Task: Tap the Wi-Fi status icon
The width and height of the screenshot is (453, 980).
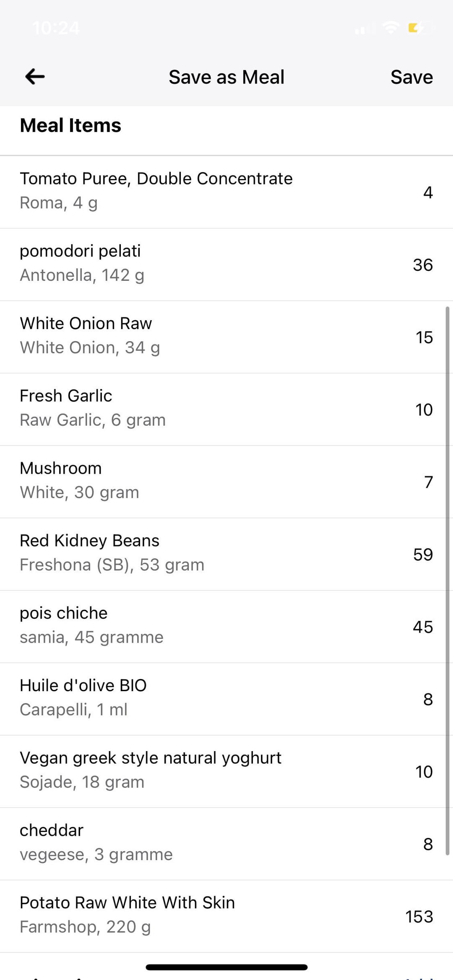Action: click(x=391, y=28)
